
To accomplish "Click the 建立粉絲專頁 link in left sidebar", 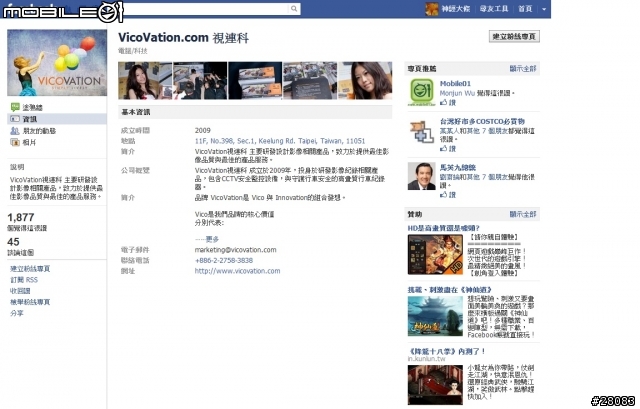I will point(30,269).
